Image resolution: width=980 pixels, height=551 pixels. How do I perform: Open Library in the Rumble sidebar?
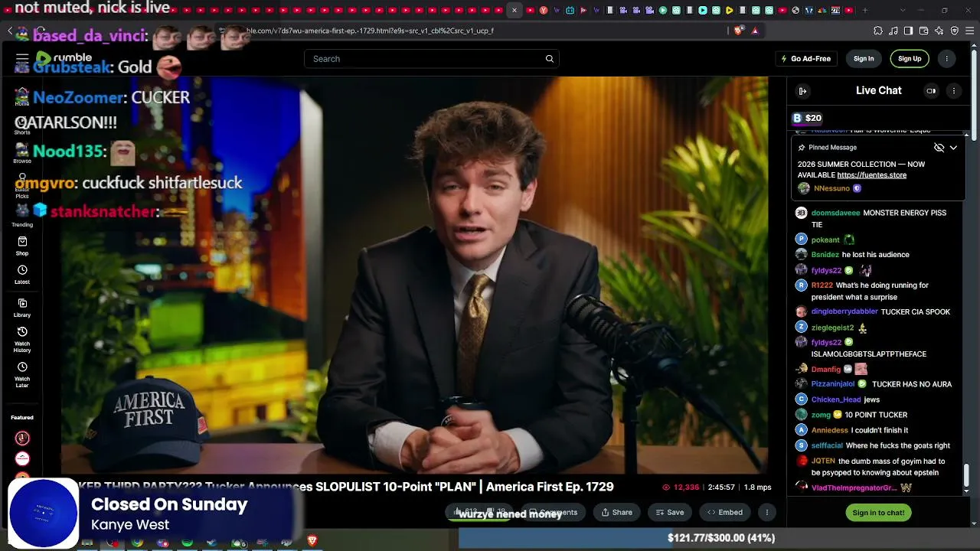[x=22, y=308]
